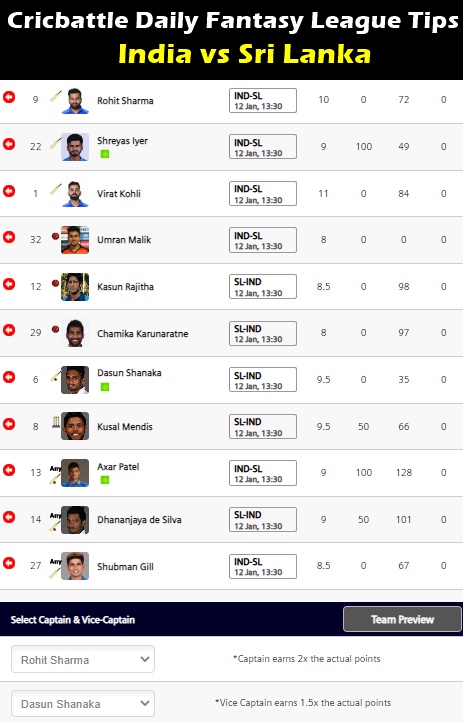Image resolution: width=463 pixels, height=723 pixels.
Task: Click the green status square under Shreyas Iyer
Action: (105, 154)
